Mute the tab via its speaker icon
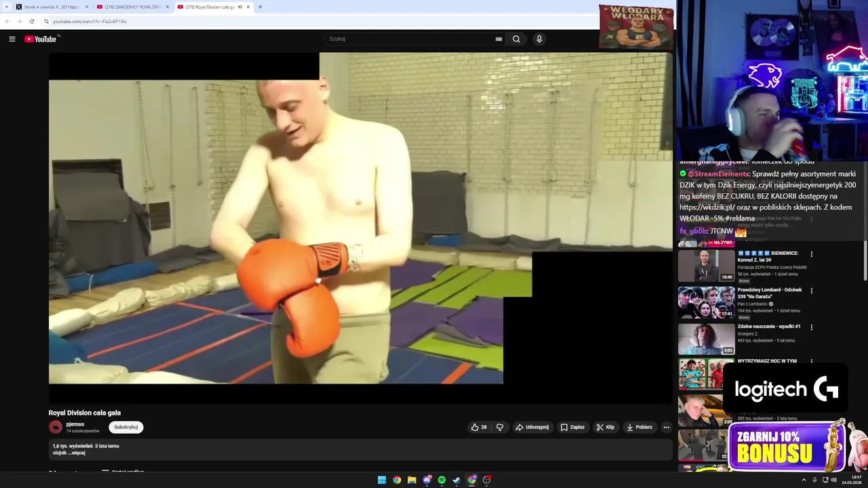 [240, 7]
